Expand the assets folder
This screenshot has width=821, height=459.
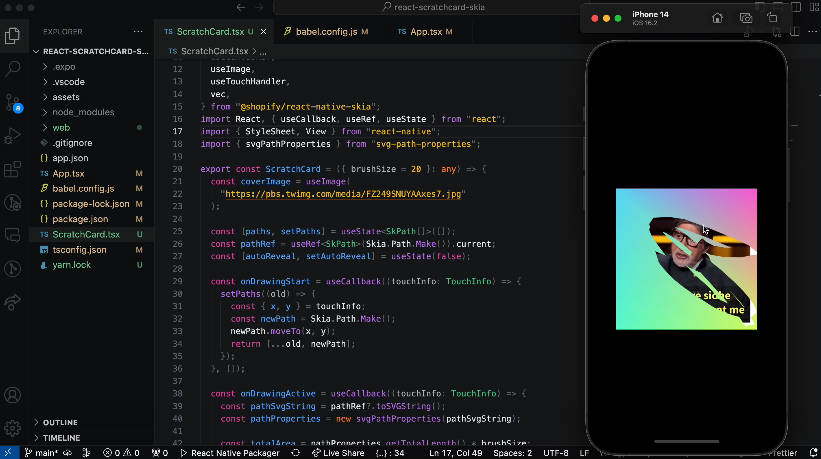pos(45,97)
